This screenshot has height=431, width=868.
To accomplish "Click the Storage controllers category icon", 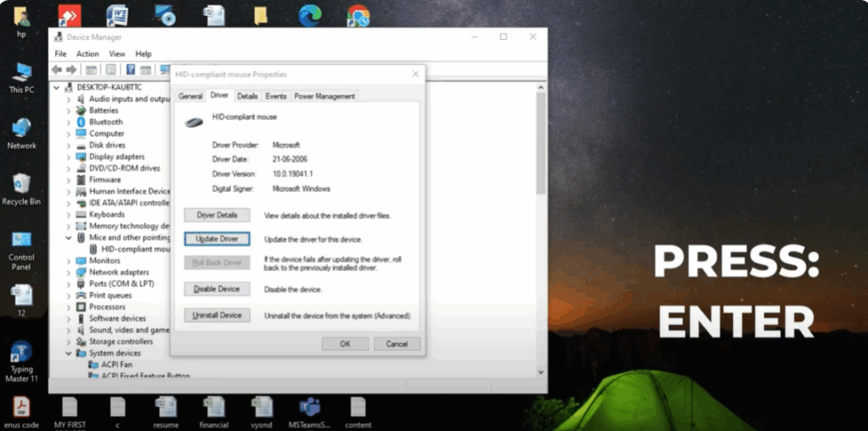I will 81,342.
